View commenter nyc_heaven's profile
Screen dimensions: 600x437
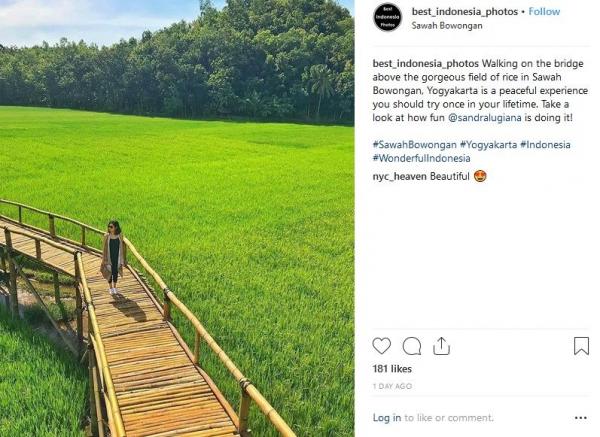pyautogui.click(x=399, y=176)
